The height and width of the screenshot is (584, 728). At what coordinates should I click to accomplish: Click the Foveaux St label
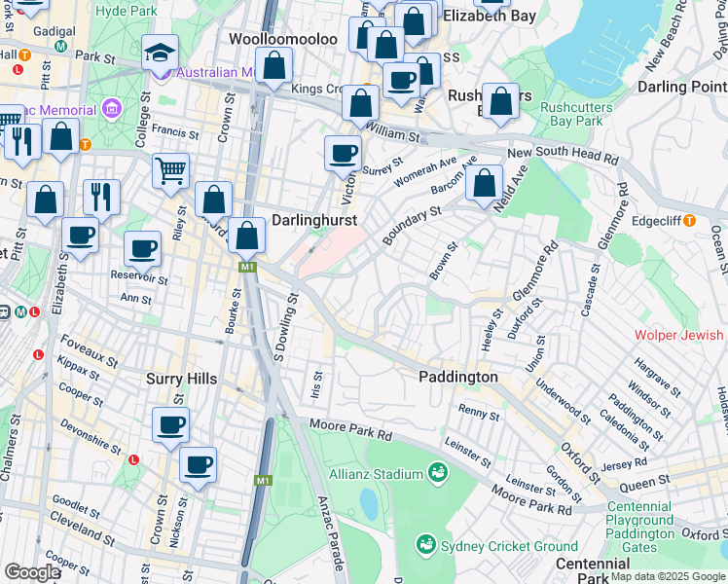point(89,351)
